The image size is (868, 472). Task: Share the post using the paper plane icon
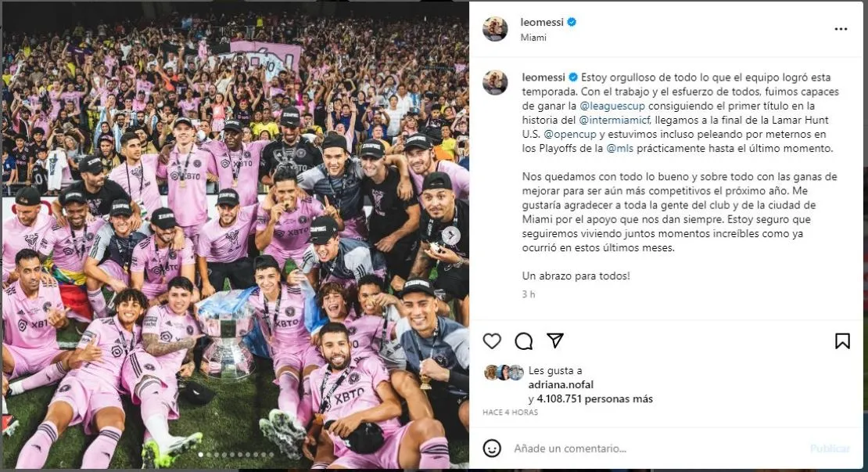coord(556,342)
